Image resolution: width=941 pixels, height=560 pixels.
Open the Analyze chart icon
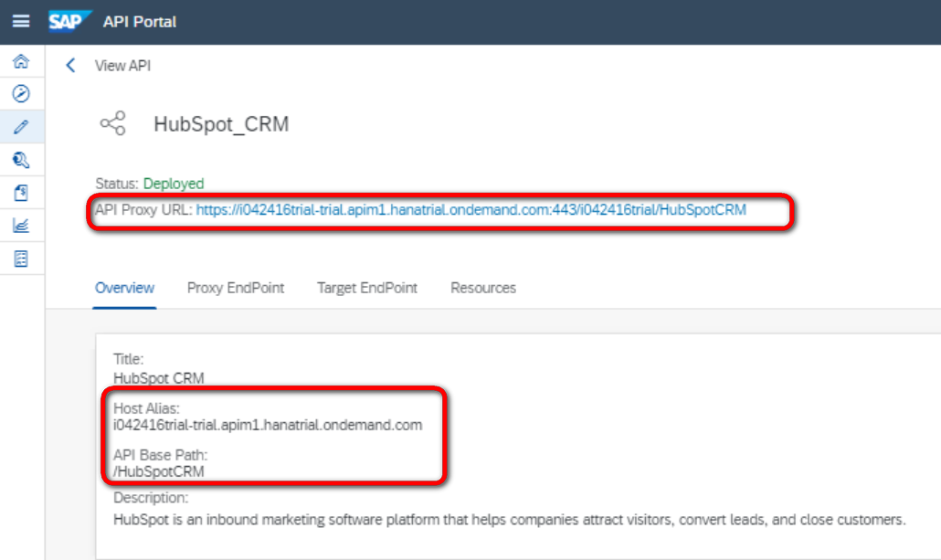pos(21,226)
